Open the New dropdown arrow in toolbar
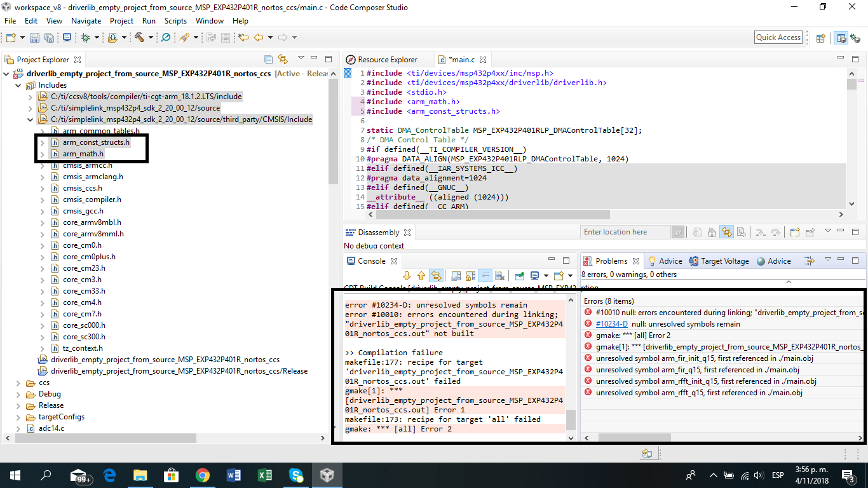868x488 pixels. 22,37
